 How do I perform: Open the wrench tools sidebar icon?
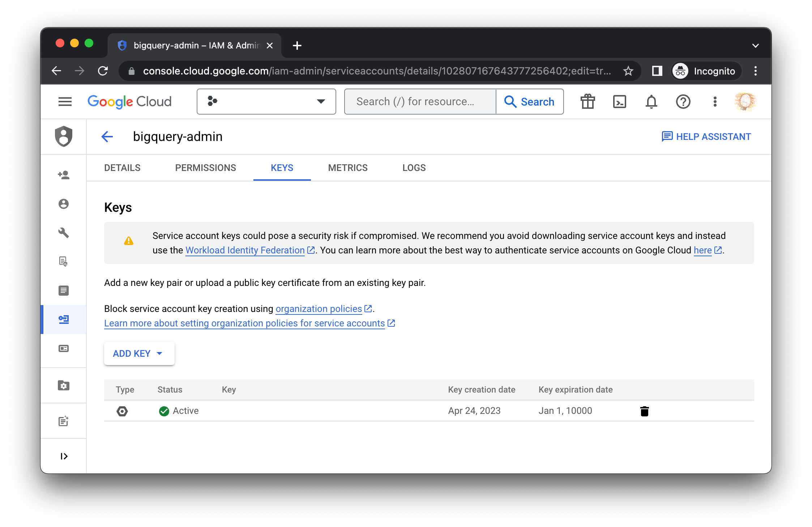tap(64, 232)
